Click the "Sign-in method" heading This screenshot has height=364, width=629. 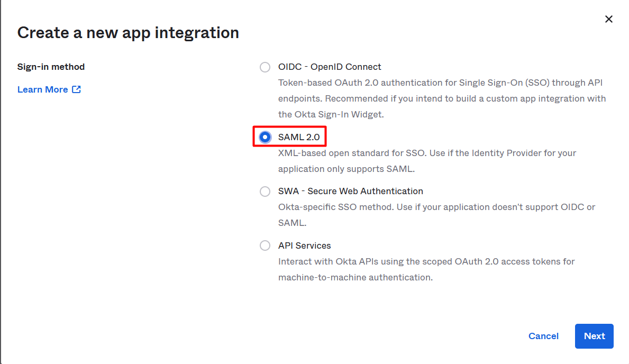click(51, 67)
